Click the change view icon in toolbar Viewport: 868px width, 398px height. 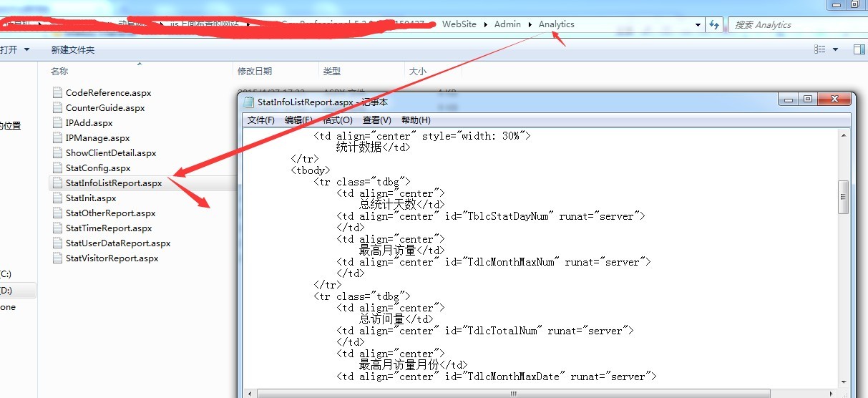click(x=820, y=49)
